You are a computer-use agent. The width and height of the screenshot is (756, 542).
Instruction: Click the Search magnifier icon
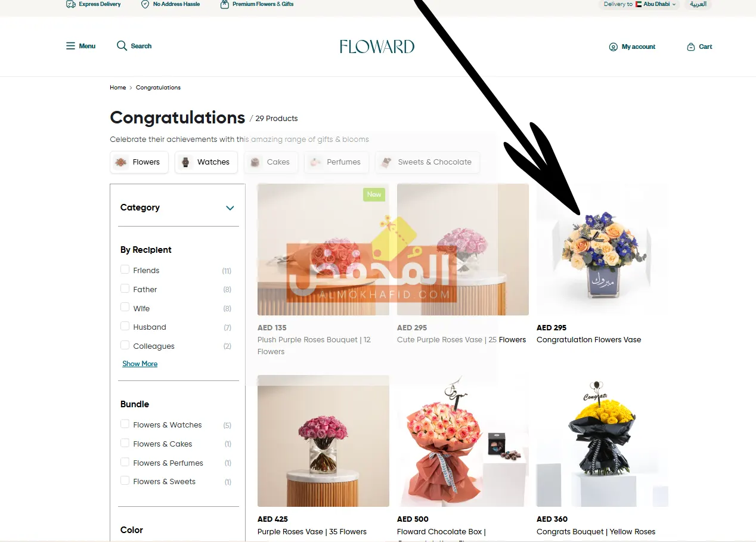(122, 46)
